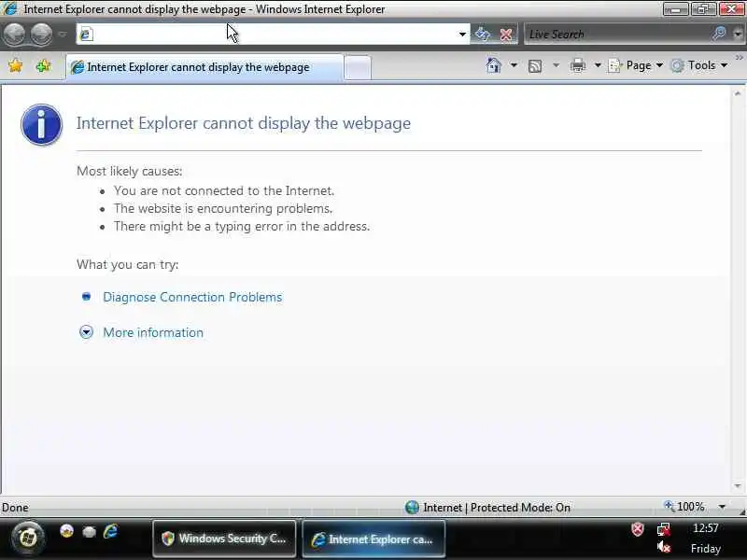The image size is (747, 560).
Task: Click the red security shield tray icon
Action: point(638,529)
